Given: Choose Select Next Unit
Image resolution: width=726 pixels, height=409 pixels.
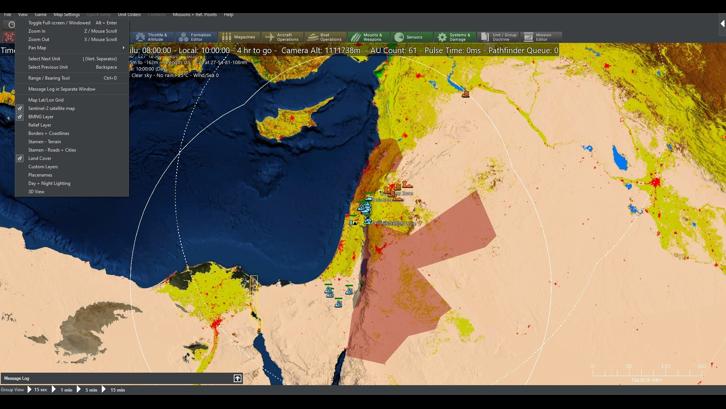Looking at the screenshot, I should [72, 59].
